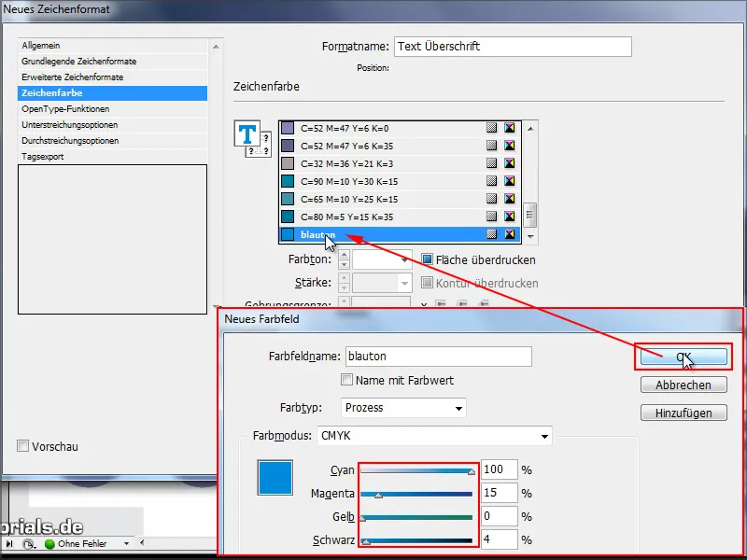Click the CMYK mode icon for C=32 M=36 Y=21 K=3

(509, 162)
